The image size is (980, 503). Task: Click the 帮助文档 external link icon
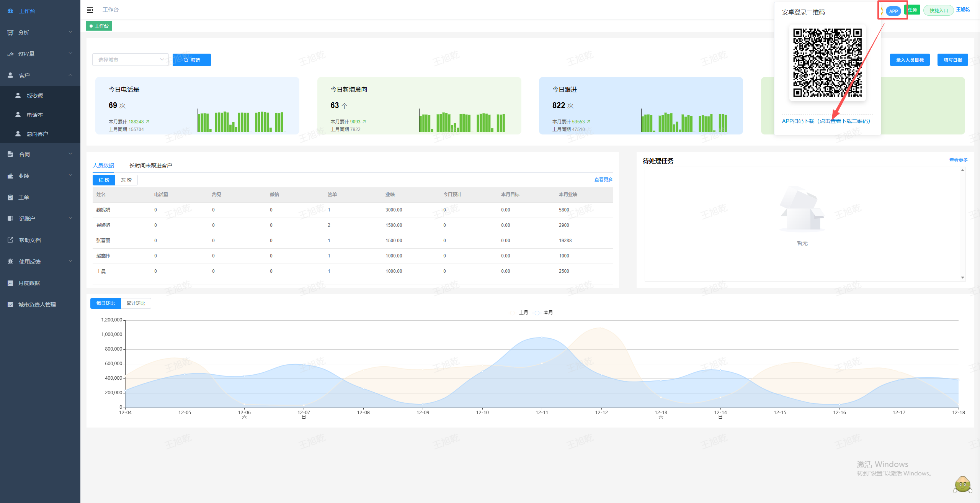(x=10, y=240)
